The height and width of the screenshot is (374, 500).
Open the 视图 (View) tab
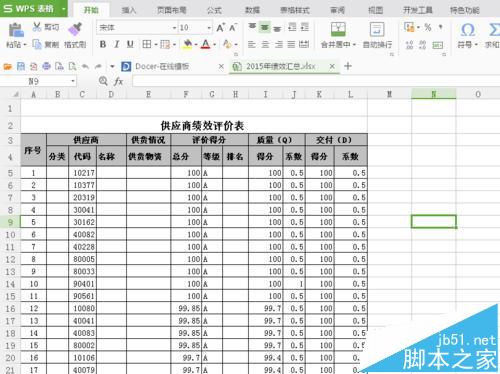[x=375, y=10]
